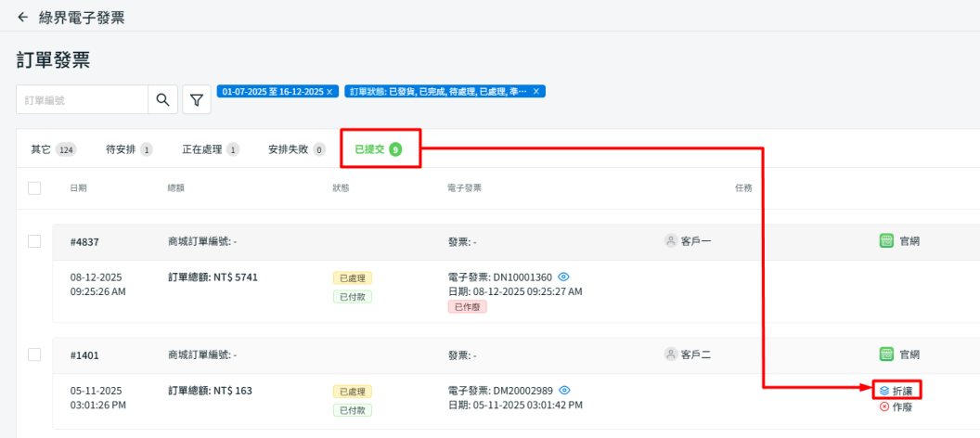Open the 安排失敗 tab
980x438 pixels.
pyautogui.click(x=296, y=148)
